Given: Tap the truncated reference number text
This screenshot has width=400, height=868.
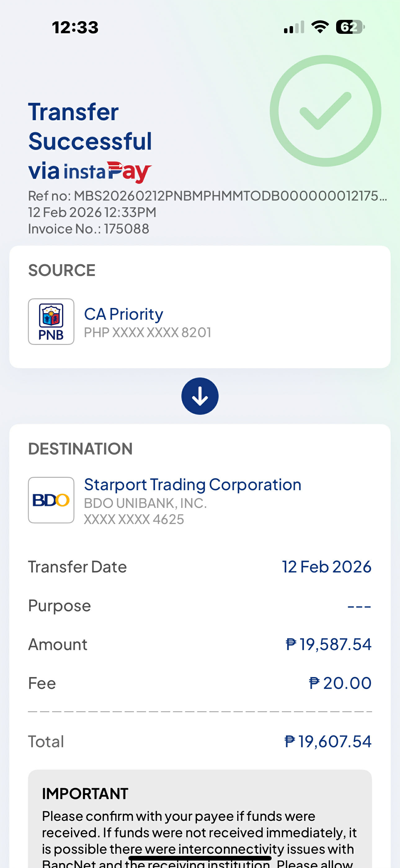Looking at the screenshot, I should (207, 196).
